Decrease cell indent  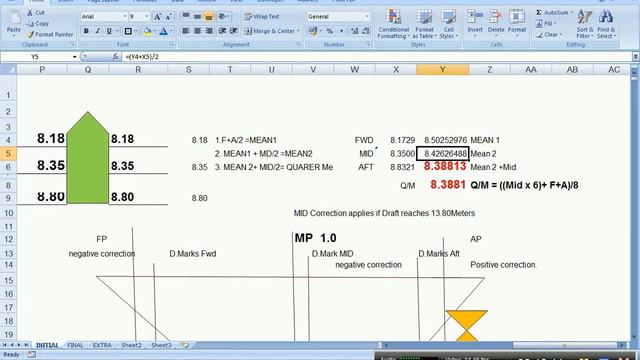pyautogui.click(x=222, y=31)
